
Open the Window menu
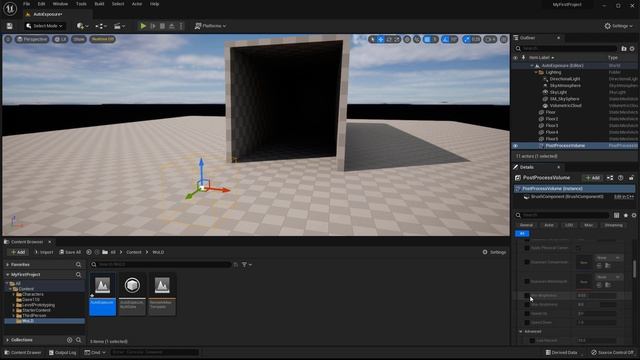point(60,4)
